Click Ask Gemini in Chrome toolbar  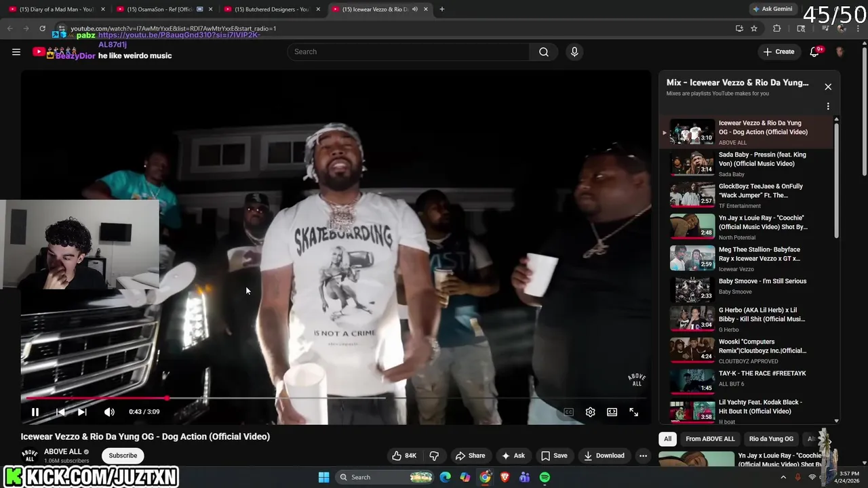coord(772,9)
